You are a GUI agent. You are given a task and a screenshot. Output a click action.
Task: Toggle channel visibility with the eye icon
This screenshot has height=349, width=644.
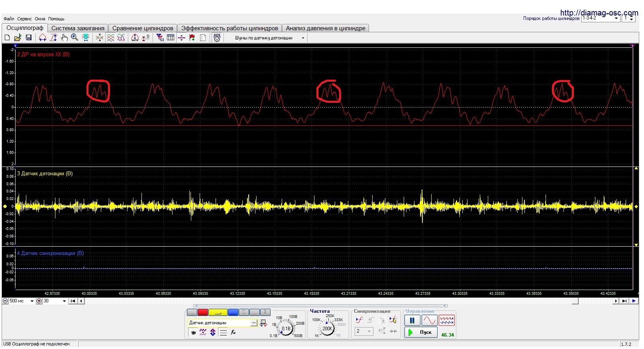point(193,333)
